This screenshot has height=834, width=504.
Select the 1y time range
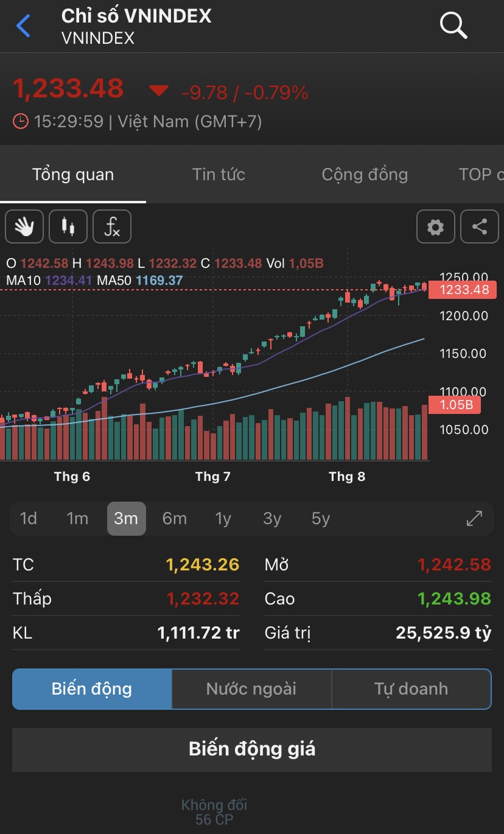click(223, 519)
